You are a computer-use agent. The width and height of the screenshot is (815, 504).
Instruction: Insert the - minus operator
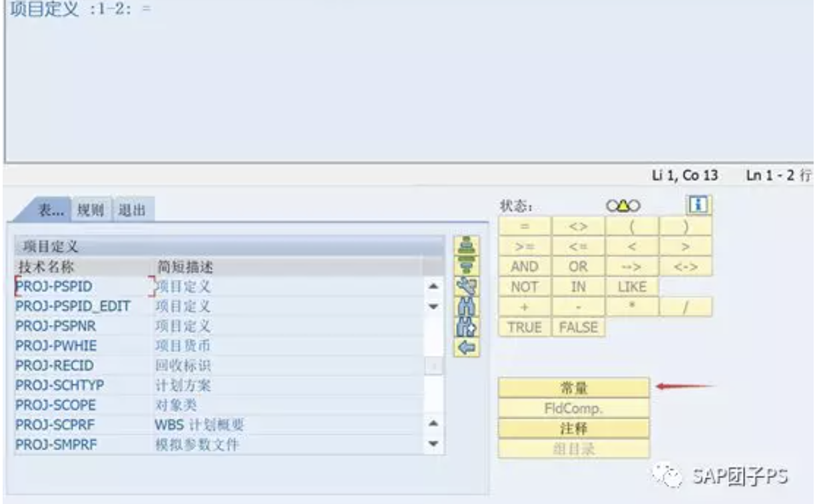tap(579, 307)
